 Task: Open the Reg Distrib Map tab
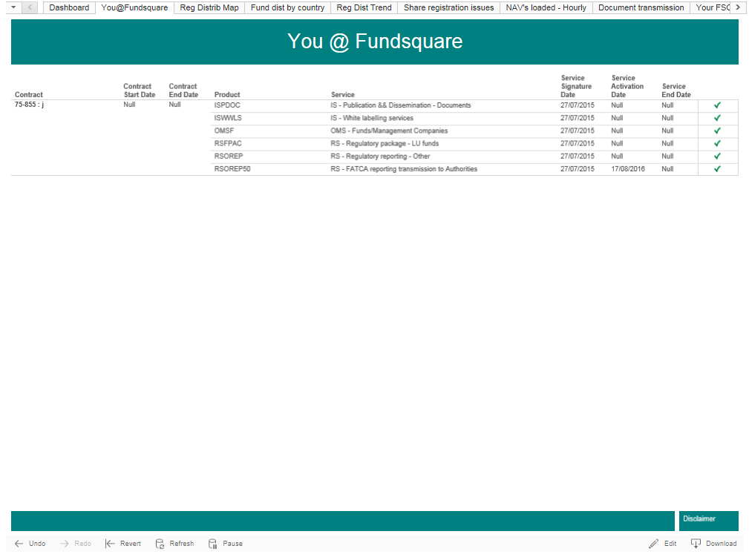[209, 7]
